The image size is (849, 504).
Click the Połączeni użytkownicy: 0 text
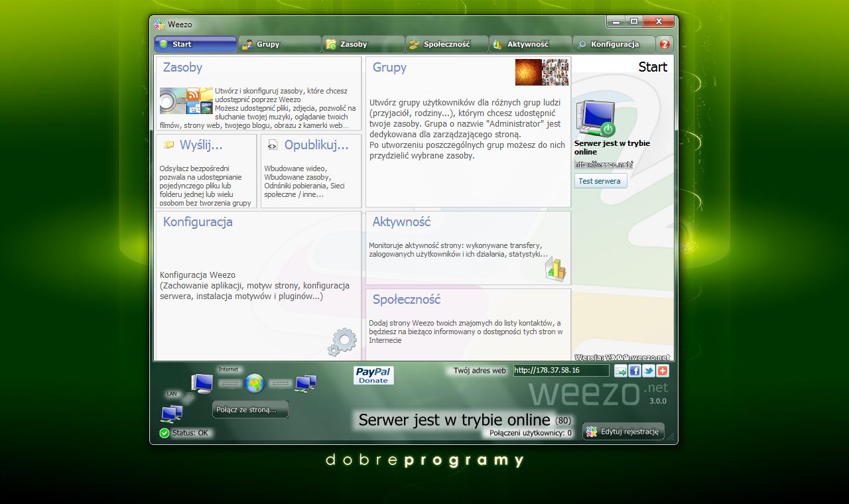531,433
